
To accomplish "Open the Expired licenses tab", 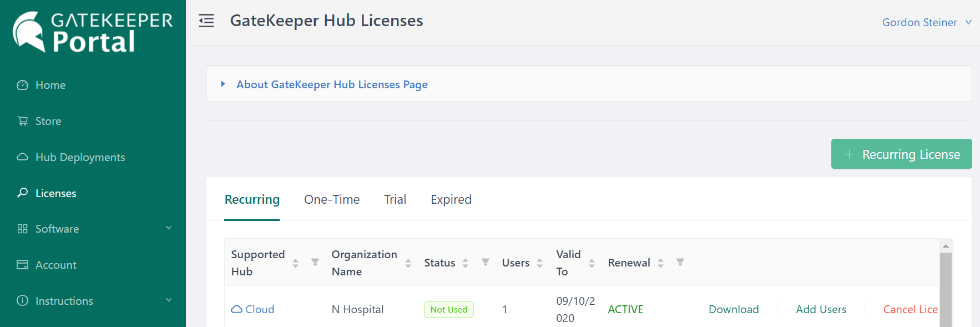I will pos(451,199).
